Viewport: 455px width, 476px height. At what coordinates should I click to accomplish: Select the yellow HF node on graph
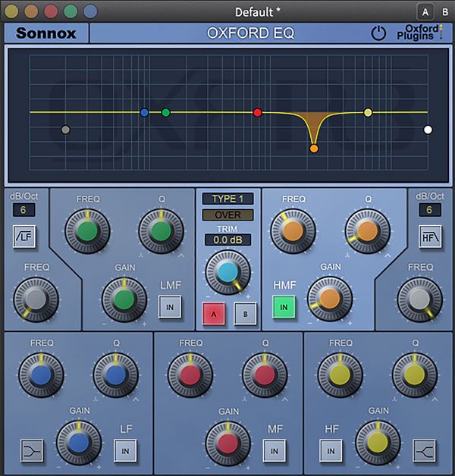(368, 113)
